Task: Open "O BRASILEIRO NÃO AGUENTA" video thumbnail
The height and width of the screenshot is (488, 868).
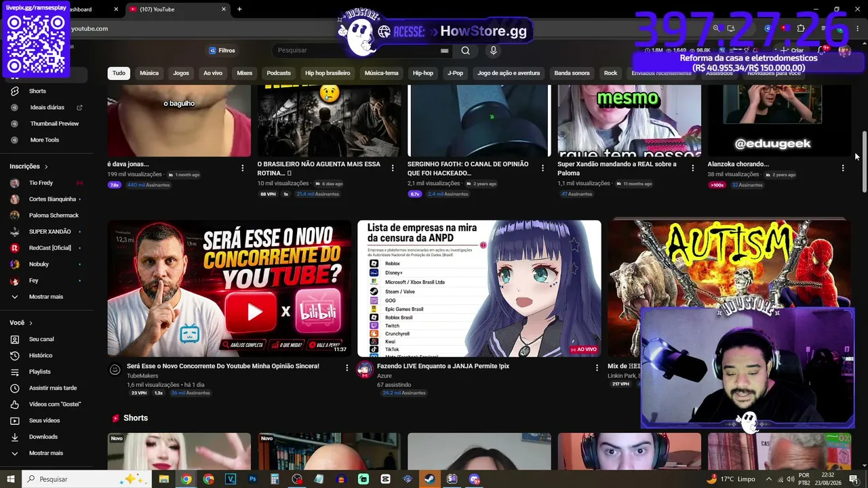Action: (x=329, y=121)
